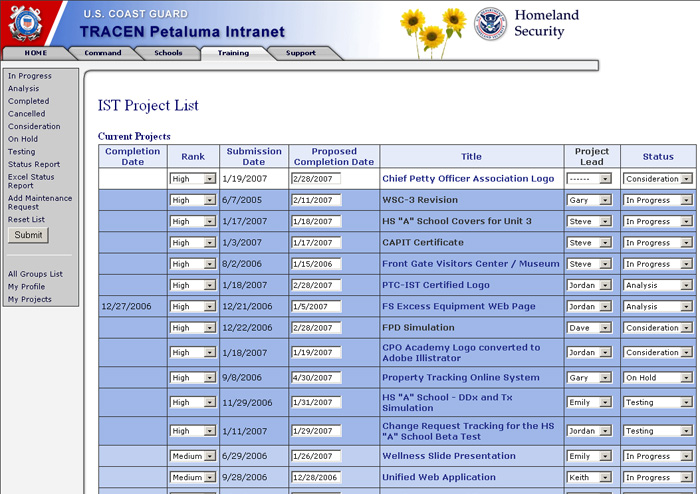
Task: Open Chief Petty Officer Association Logo project
Action: pos(468,179)
